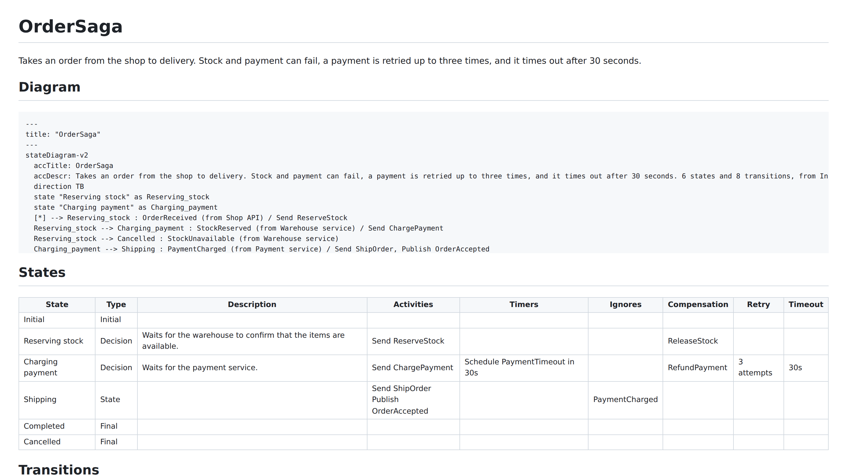The image size is (868, 475).
Task: Click the Cancelled state cell
Action: tap(57, 442)
